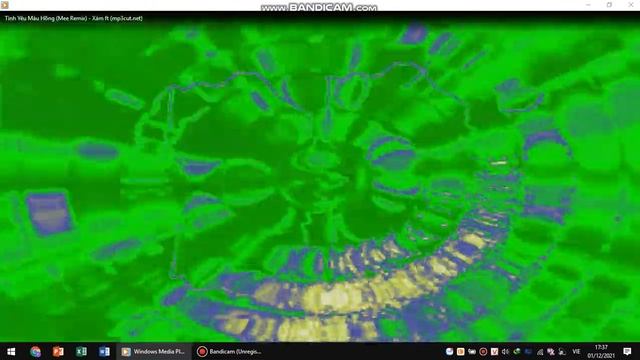
Task: Click the green circular tray icon
Action: coord(517,351)
